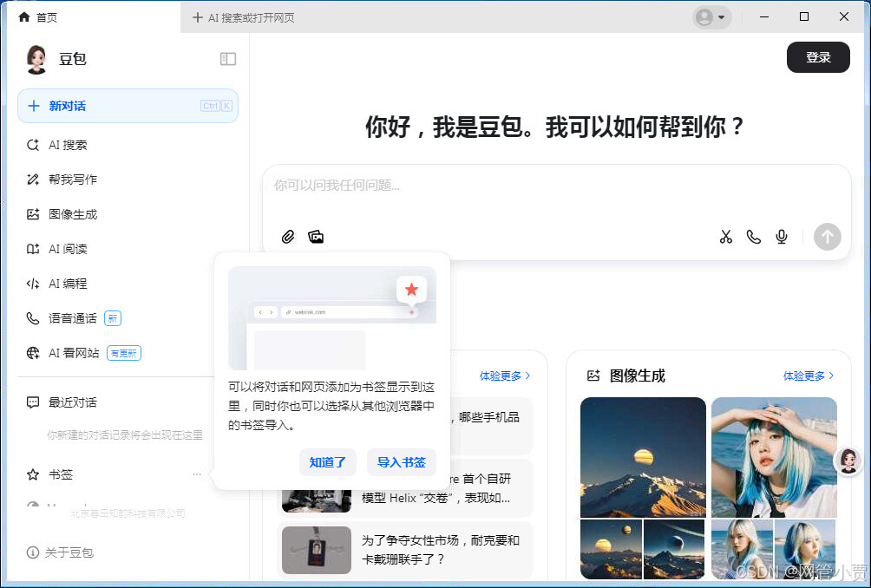Click the 语音通话 phone icon in the sidebar

33,318
